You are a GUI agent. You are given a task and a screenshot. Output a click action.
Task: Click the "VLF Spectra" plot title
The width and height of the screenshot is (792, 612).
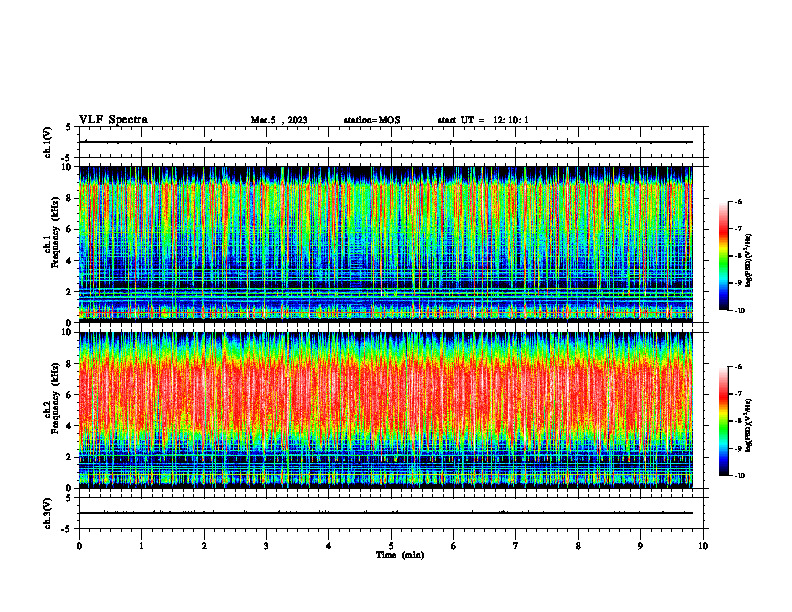tap(113, 120)
